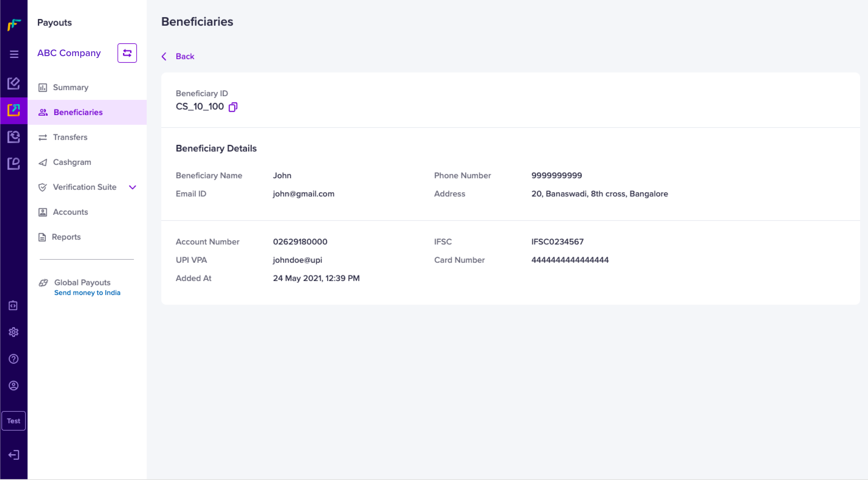Screen dimensions: 868x480
Task: Open the user profile icon
Action: pyautogui.click(x=13, y=385)
